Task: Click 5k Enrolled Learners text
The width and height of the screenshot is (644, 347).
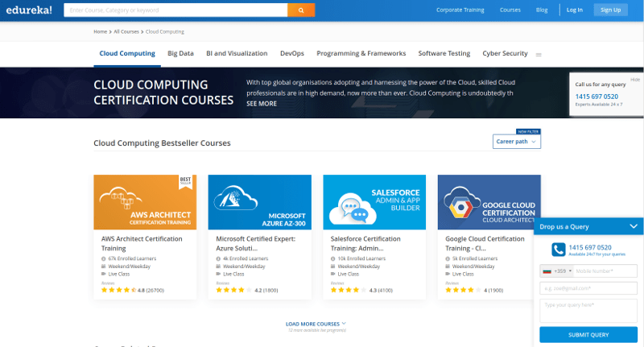Action: click(475, 258)
